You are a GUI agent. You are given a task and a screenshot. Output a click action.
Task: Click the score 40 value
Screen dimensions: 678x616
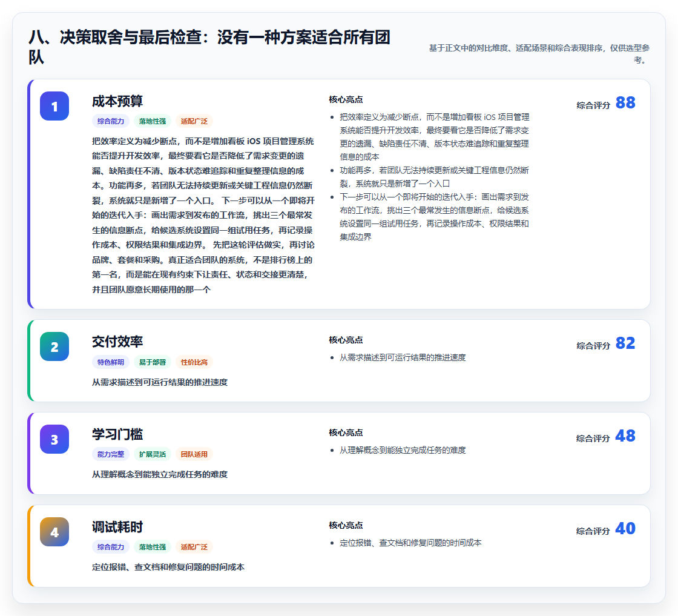(625, 528)
